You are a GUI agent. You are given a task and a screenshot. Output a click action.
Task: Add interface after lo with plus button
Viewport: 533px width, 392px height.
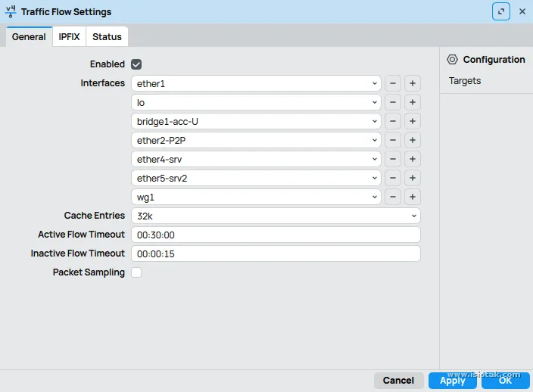pos(413,102)
